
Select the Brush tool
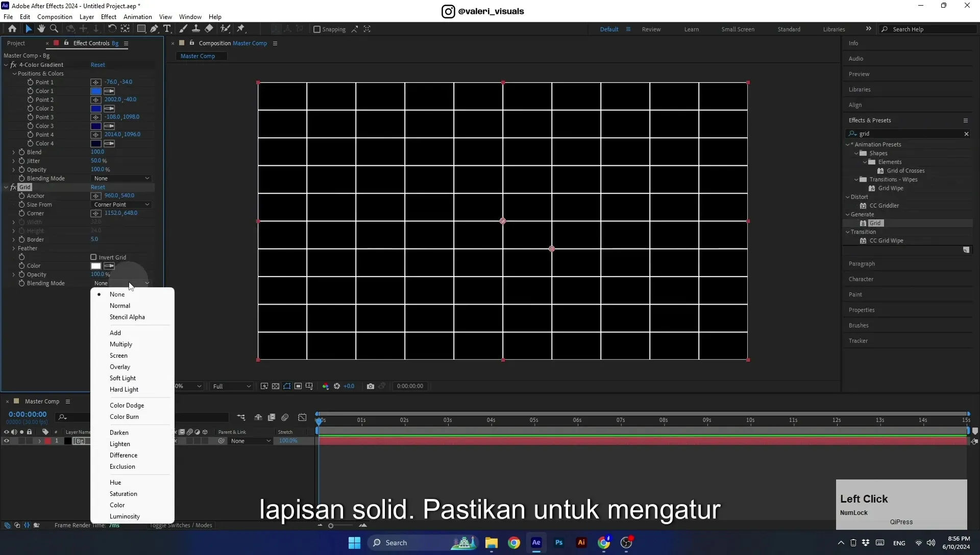183,29
